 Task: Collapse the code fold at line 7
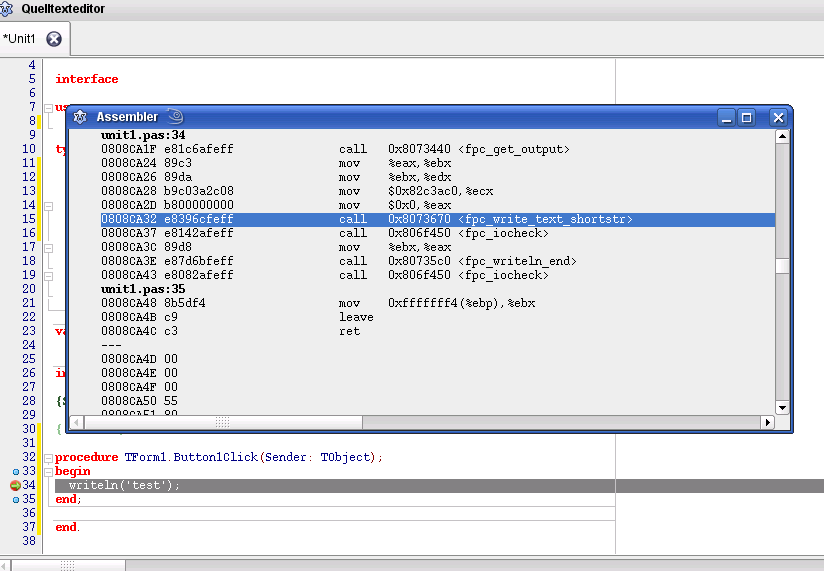tap(47, 107)
